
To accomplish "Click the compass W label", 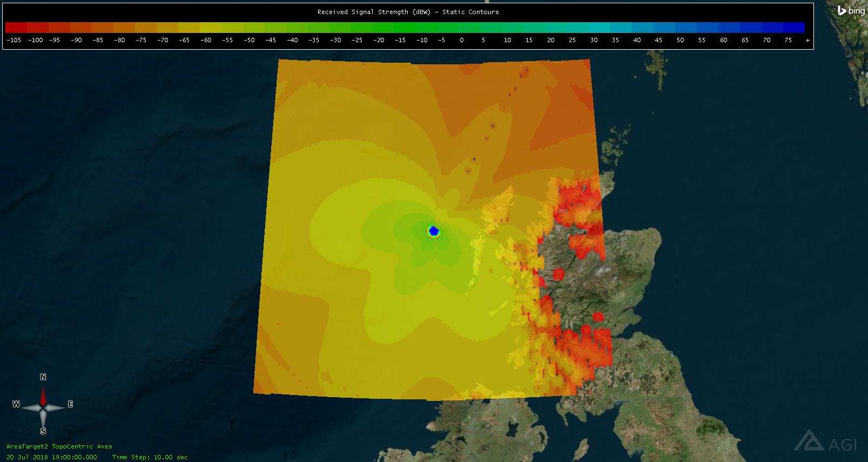I will (x=16, y=404).
